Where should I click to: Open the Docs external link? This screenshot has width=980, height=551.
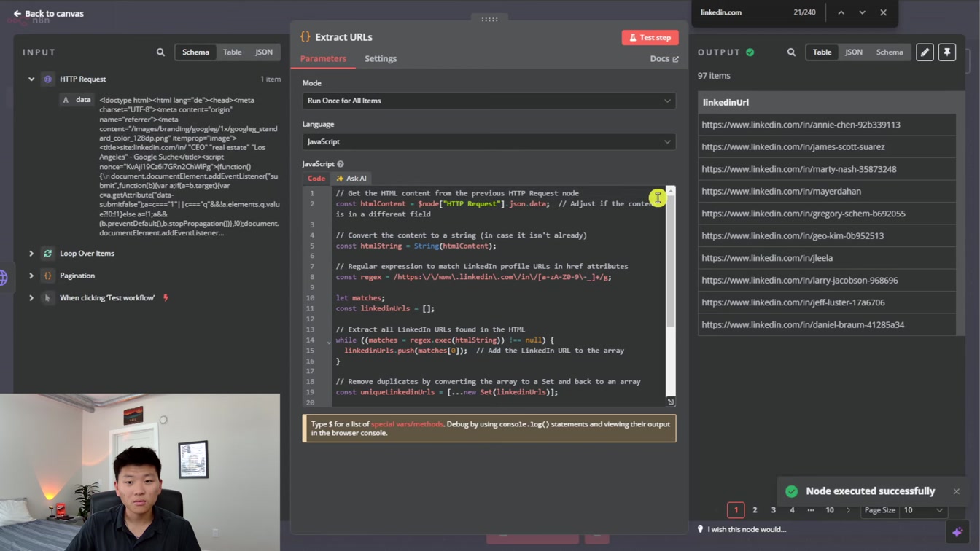click(664, 59)
